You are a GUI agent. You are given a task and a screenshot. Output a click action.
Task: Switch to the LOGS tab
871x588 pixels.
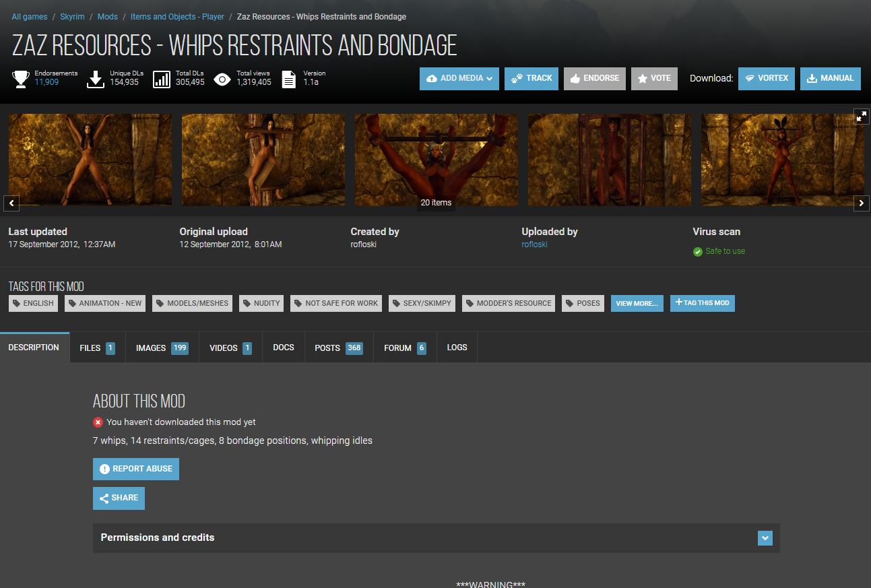[457, 348]
